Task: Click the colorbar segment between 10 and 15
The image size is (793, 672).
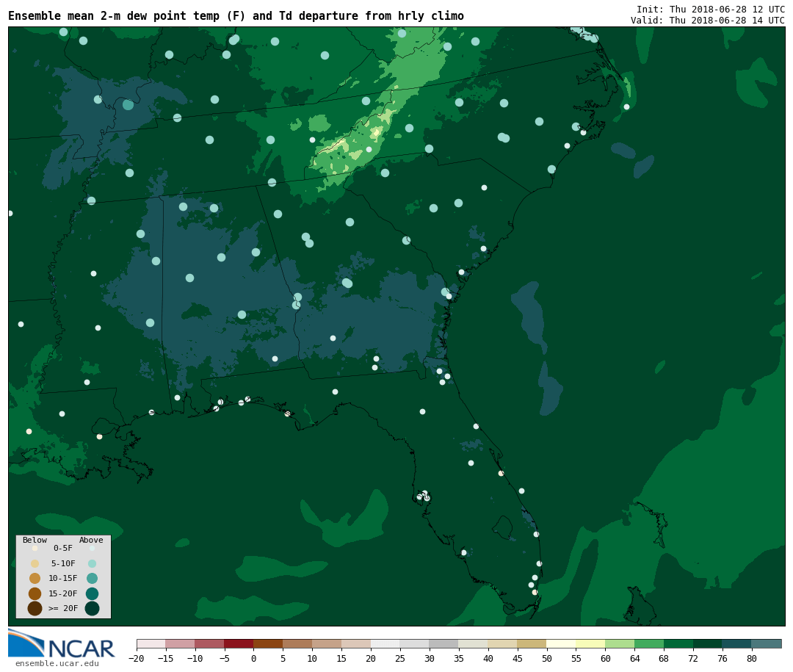Action: pyautogui.click(x=327, y=643)
